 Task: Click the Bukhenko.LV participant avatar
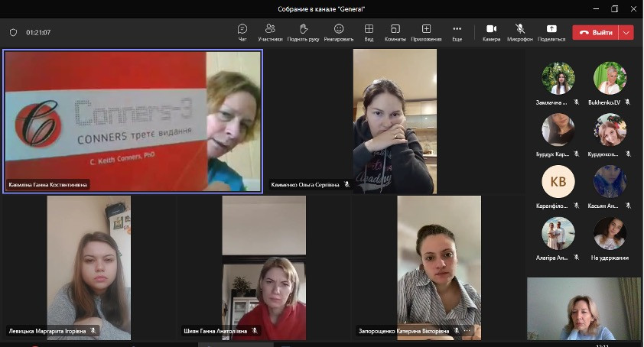point(610,78)
